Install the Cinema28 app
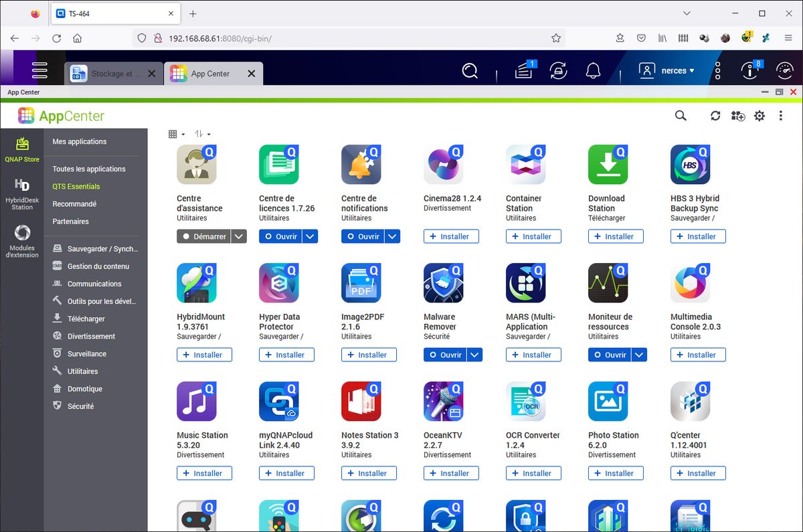This screenshot has width=803, height=532. coord(451,236)
